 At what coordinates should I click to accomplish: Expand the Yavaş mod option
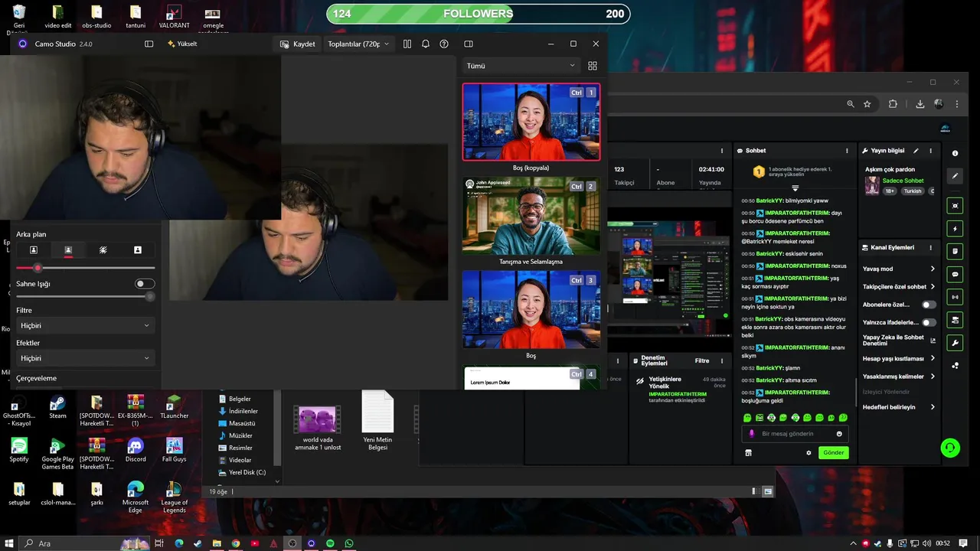(899, 269)
